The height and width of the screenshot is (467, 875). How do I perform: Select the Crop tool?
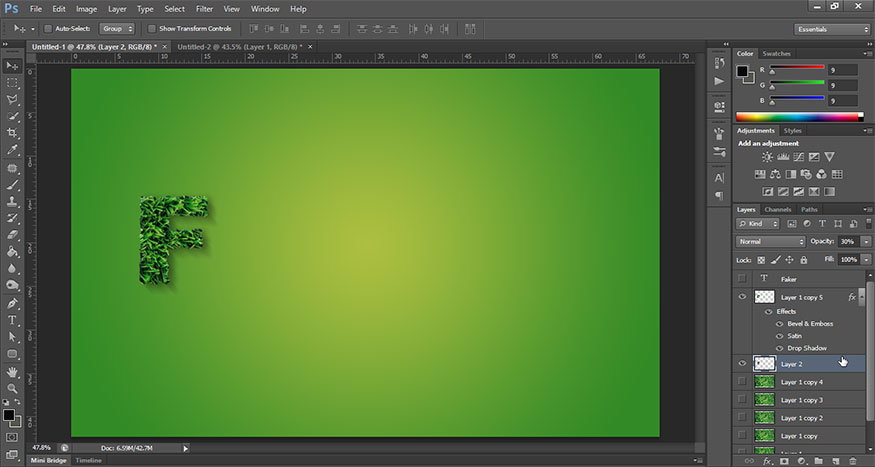coord(12,133)
